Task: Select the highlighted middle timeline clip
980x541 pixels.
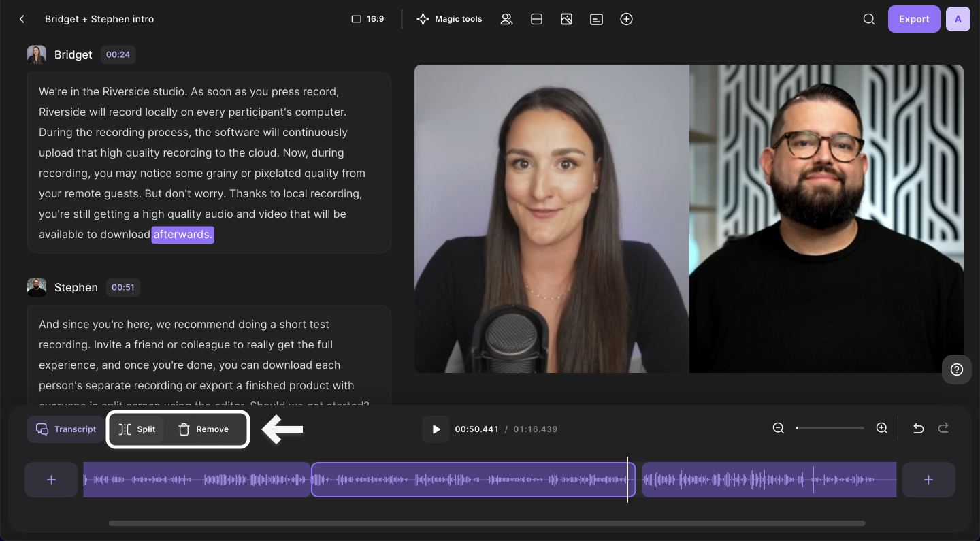Action: tap(473, 480)
